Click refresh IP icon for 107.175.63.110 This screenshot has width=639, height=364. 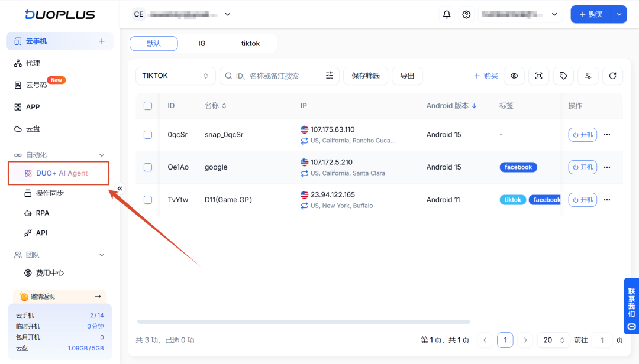(305, 141)
